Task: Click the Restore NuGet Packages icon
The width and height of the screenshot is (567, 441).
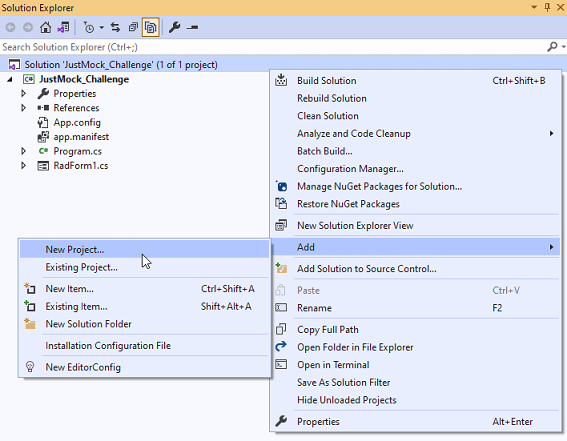Action: point(281,204)
